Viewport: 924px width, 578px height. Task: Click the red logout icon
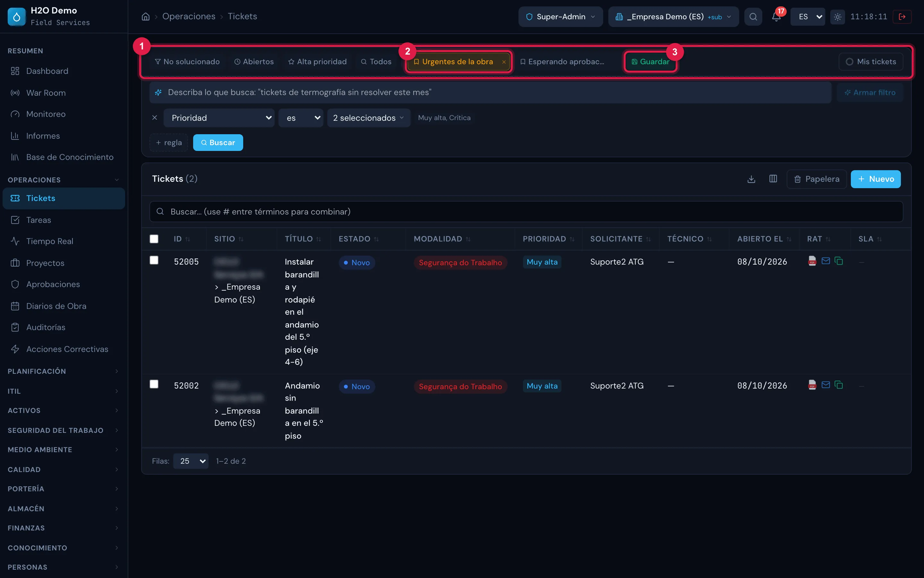[x=902, y=17]
